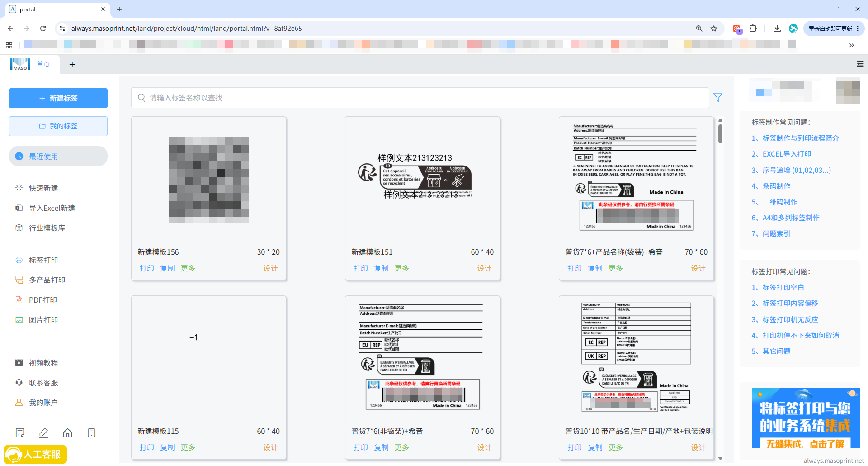Viewport: 868px width, 466px height.
Task: Click 设计 for 普货7*6(非袋装)+希音
Action: click(484, 447)
